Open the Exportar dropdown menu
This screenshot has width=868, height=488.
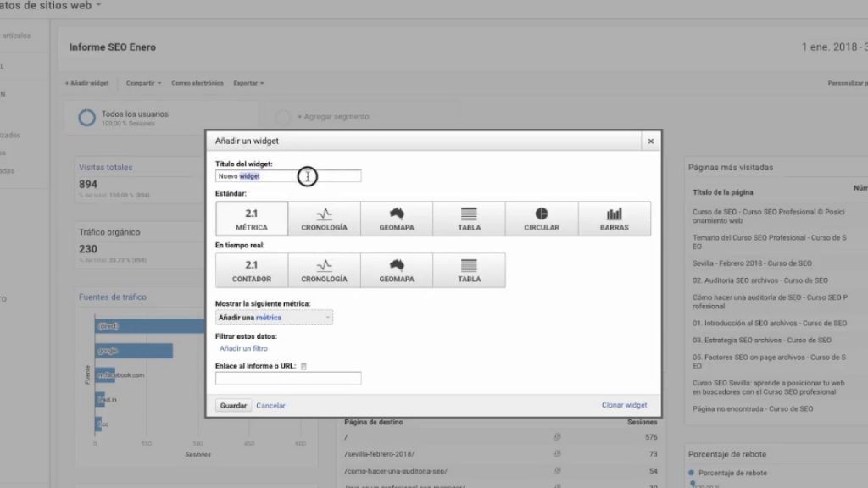pyautogui.click(x=248, y=83)
